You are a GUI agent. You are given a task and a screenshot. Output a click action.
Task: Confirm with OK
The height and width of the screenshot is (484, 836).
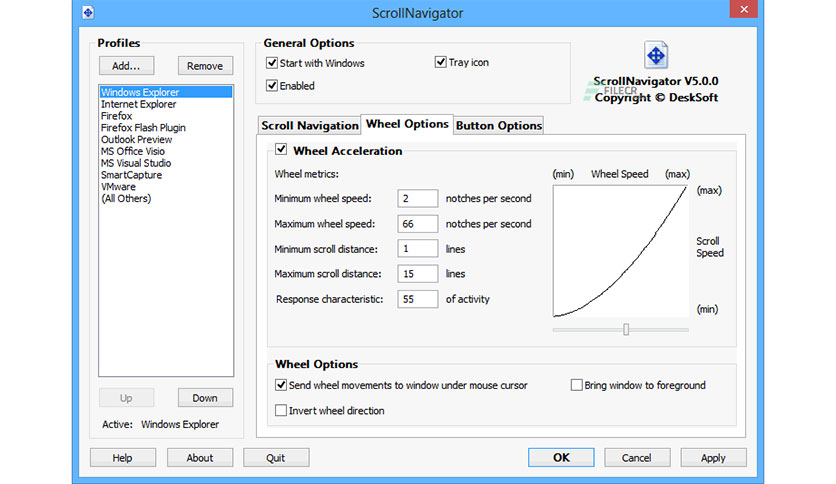pyautogui.click(x=561, y=457)
